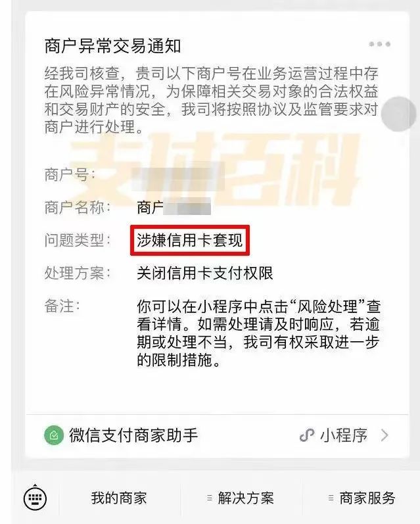Tap the 商户异常交易通知 title
Screen dimensions: 420x524
click(x=112, y=46)
